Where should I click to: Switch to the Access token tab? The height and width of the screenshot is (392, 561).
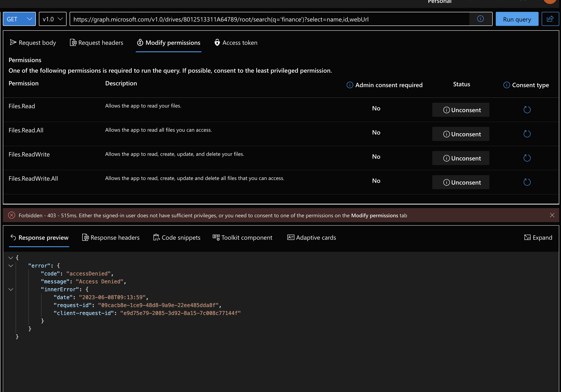[x=235, y=43]
